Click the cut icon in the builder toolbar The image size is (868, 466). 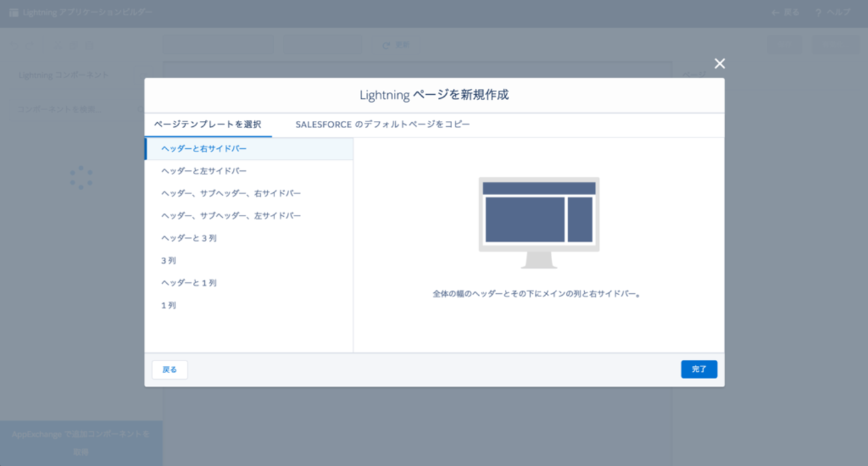[x=59, y=46]
